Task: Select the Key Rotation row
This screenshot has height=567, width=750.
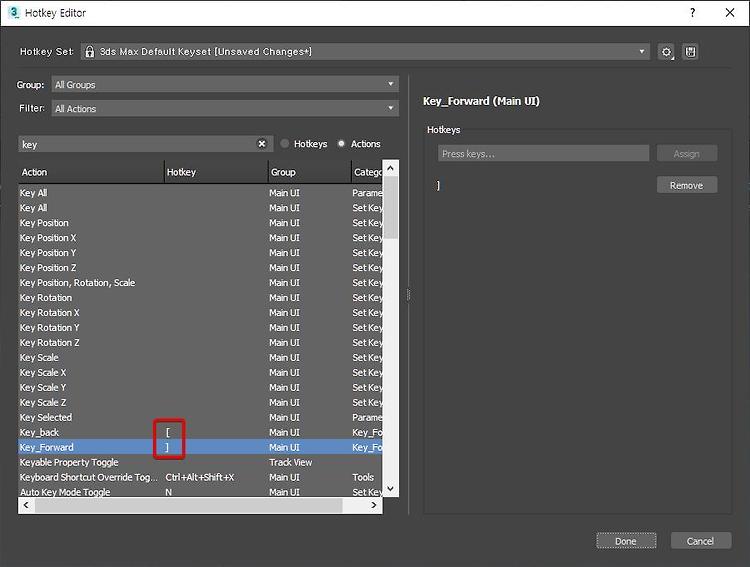Action: pos(200,298)
